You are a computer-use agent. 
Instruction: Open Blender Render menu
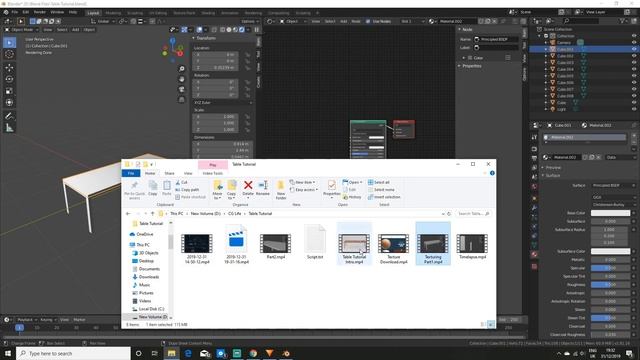point(40,12)
